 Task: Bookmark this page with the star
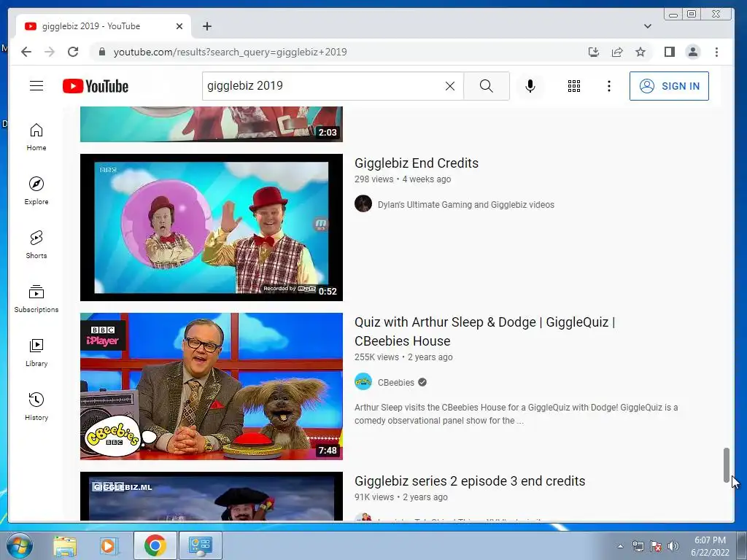tap(640, 52)
